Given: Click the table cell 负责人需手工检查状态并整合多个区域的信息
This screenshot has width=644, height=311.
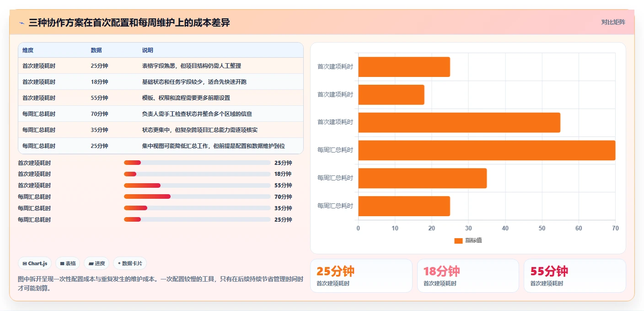Looking at the screenshot, I should (197, 114).
